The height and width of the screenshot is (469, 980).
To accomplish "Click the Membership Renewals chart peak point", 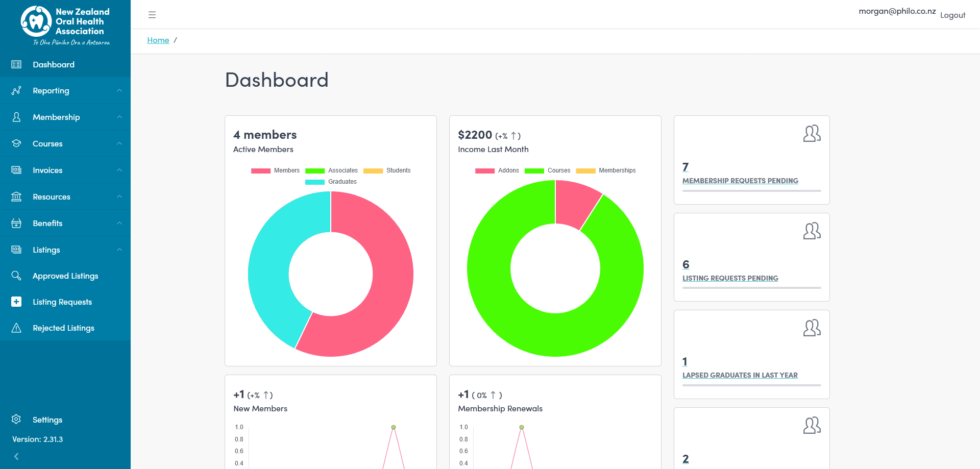I will point(522,427).
